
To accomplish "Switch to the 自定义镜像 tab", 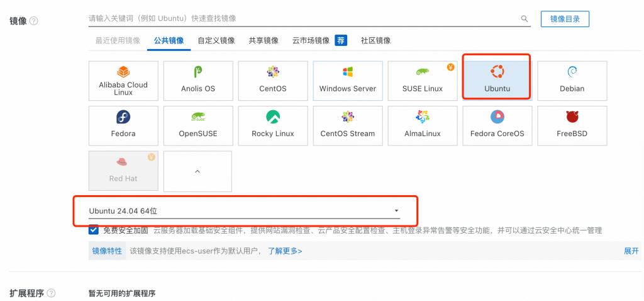I will [216, 40].
